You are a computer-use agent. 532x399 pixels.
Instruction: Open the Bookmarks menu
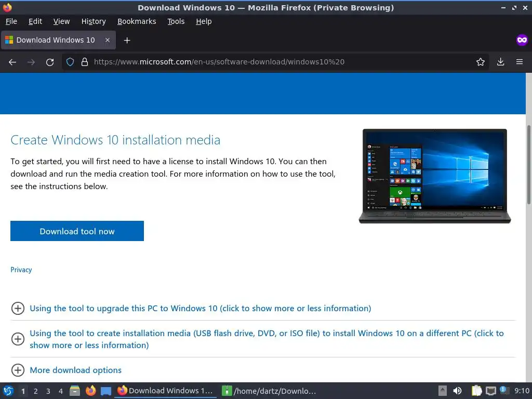137,21
